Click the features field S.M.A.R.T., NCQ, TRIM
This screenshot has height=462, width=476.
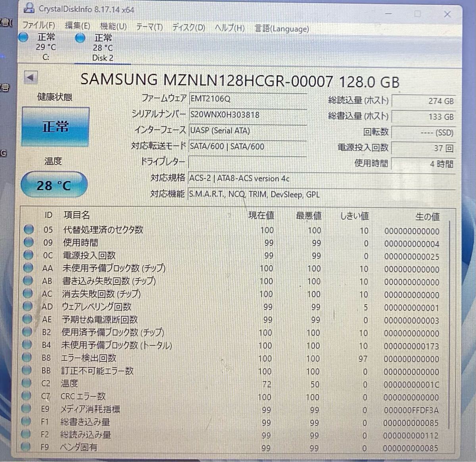click(321, 194)
